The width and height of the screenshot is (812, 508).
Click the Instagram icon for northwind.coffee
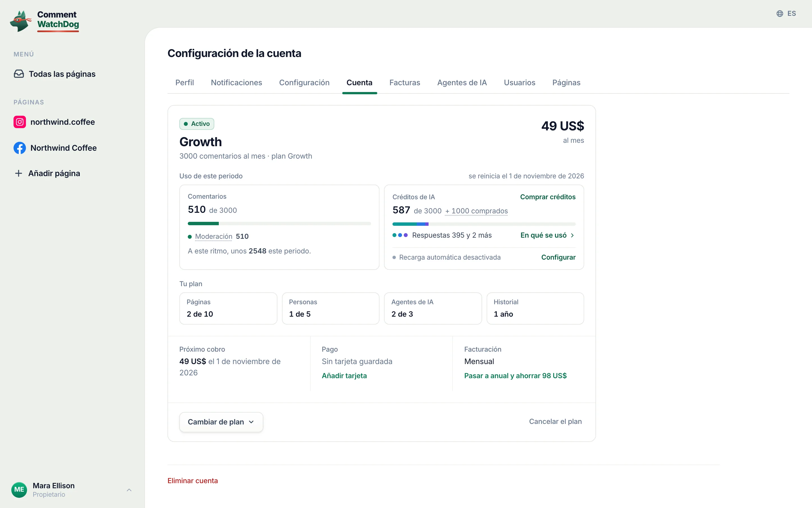pyautogui.click(x=20, y=122)
